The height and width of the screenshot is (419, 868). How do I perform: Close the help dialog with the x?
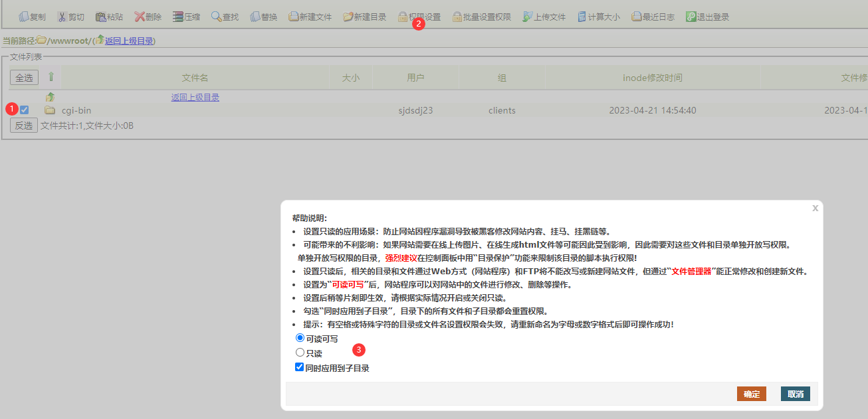(815, 208)
